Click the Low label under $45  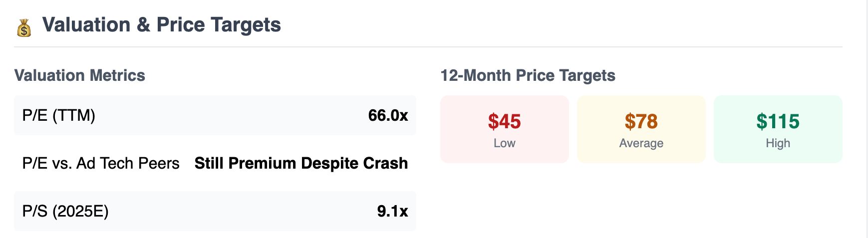(505, 143)
